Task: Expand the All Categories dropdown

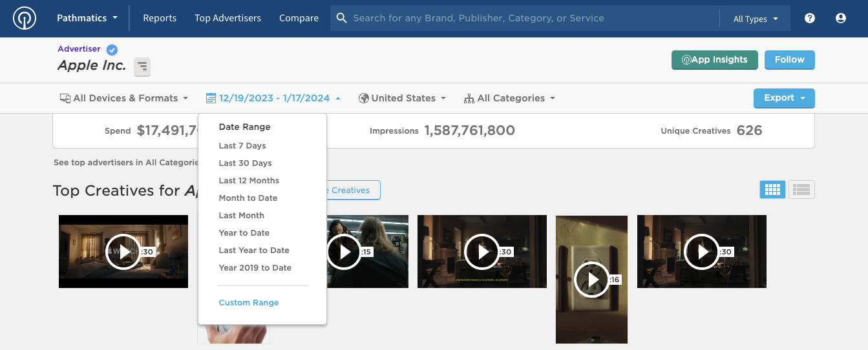Action: coord(510,98)
